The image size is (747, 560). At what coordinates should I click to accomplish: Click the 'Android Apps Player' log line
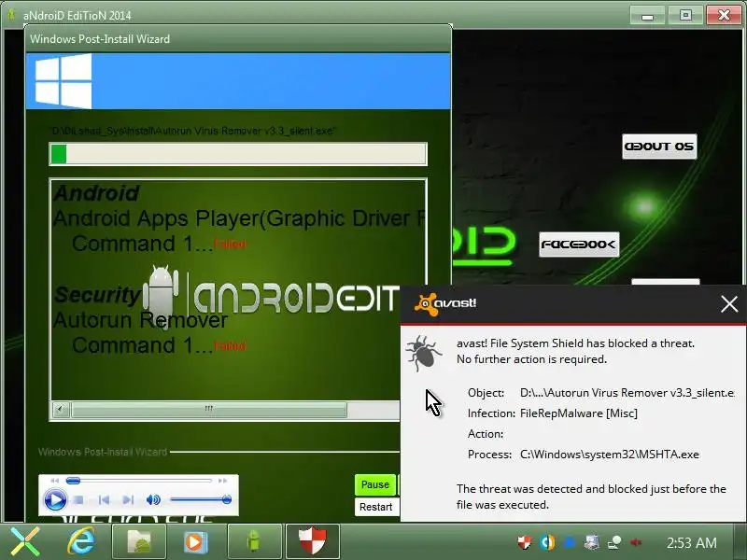coord(239,218)
